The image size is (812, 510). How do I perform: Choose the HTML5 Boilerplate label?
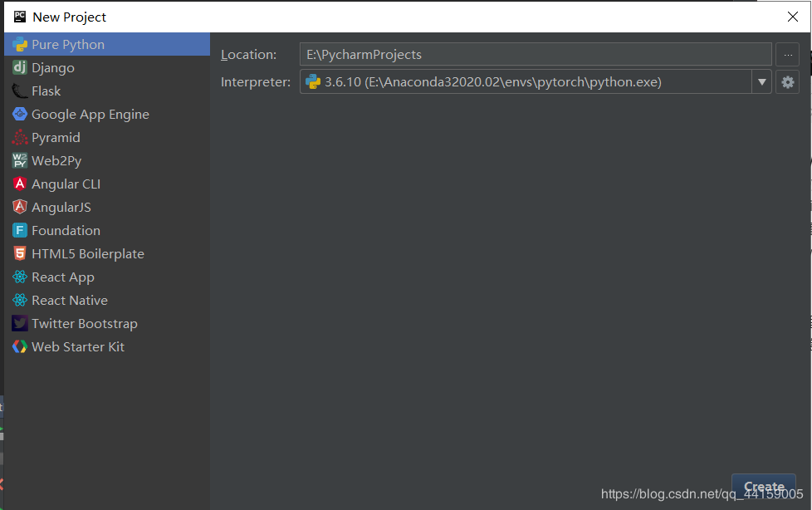[87, 254]
